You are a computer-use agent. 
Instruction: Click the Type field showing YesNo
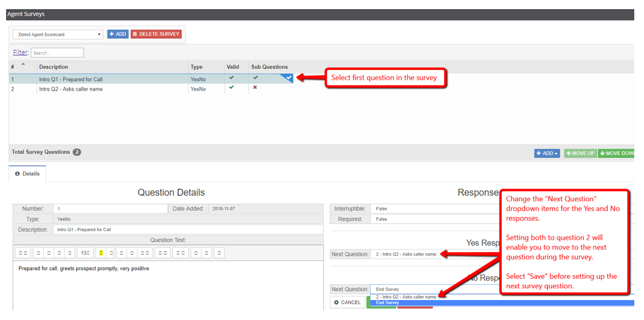(188, 219)
